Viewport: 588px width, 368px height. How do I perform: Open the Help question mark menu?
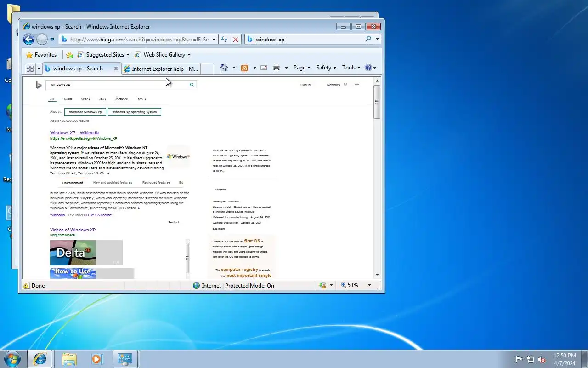pyautogui.click(x=370, y=68)
